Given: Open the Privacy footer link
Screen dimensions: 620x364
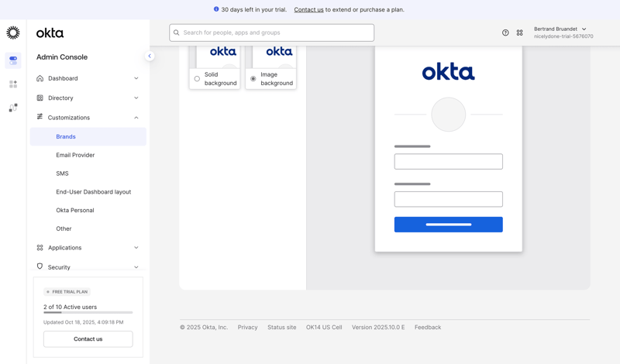Looking at the screenshot, I should click(247, 328).
